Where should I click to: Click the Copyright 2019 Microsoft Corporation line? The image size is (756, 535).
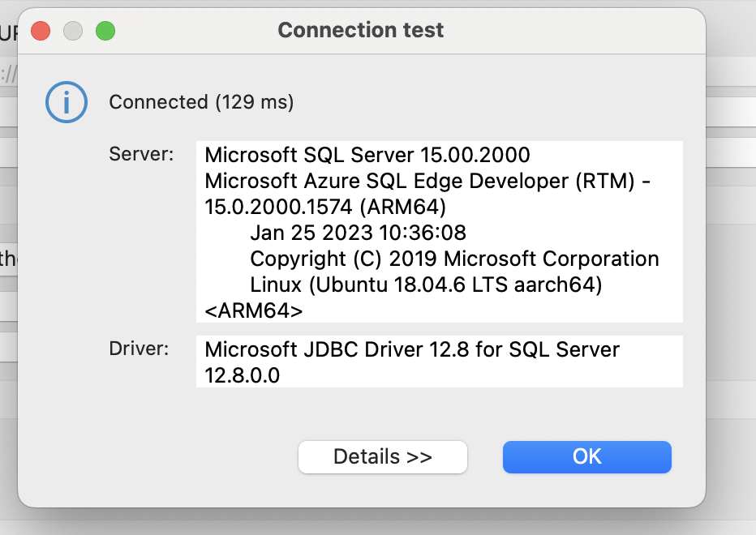pos(454,259)
